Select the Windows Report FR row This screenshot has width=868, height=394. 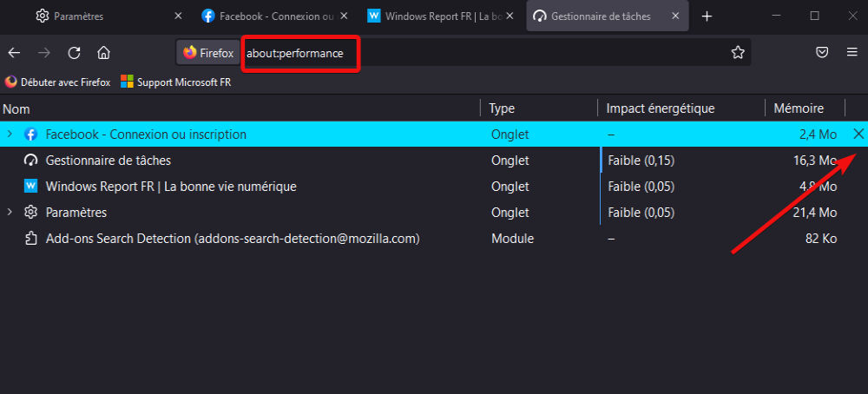coord(434,187)
